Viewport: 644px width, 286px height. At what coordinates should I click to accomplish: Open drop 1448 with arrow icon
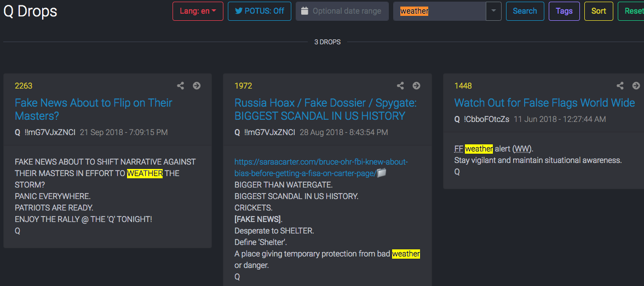coord(636,85)
